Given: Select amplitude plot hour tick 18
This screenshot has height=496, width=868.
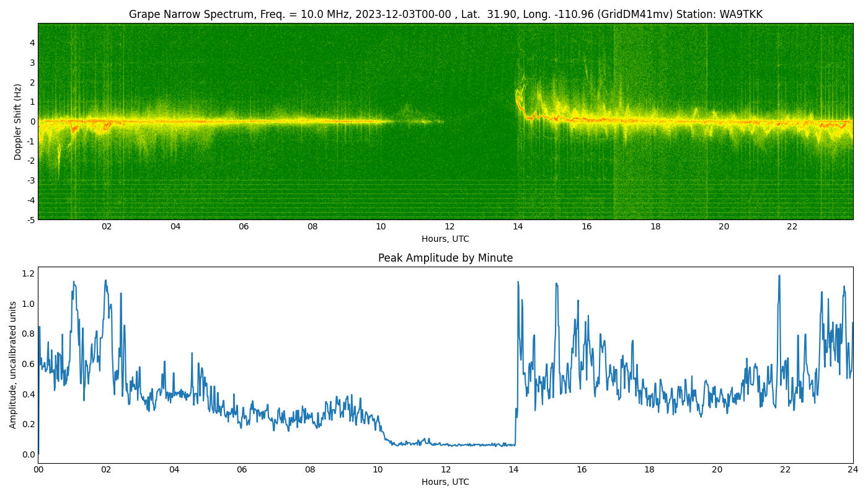Looking at the screenshot, I should (x=649, y=470).
